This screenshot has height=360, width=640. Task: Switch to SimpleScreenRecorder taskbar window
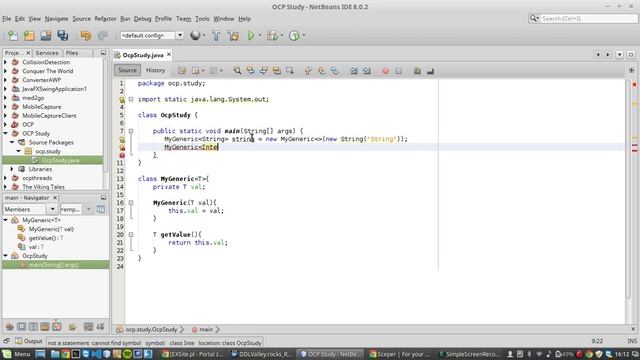point(470,354)
